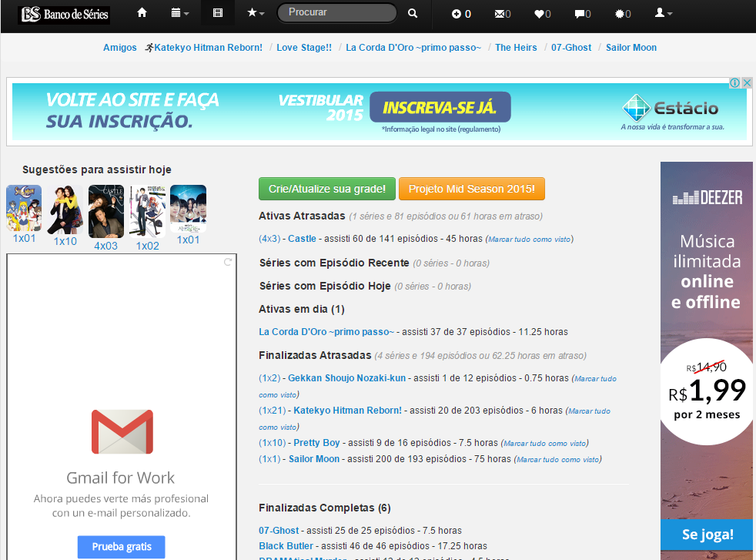Screen dimensions: 756x560
Task: Open Katekyo Hitman Reborn! in top bar
Action: (x=209, y=47)
